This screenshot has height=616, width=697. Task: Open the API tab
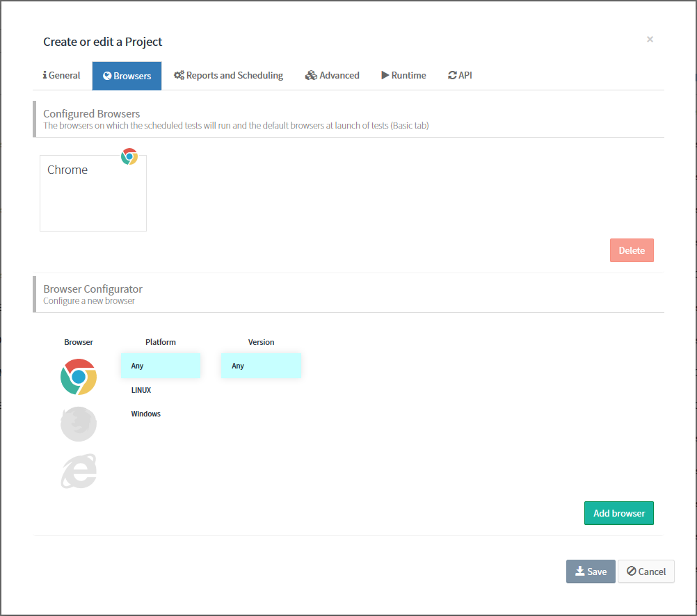coord(460,76)
